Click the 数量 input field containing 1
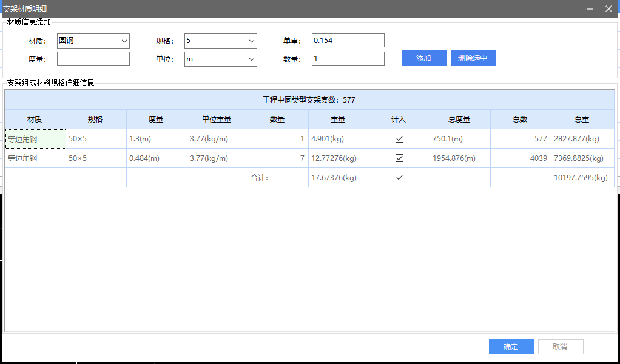 click(348, 59)
